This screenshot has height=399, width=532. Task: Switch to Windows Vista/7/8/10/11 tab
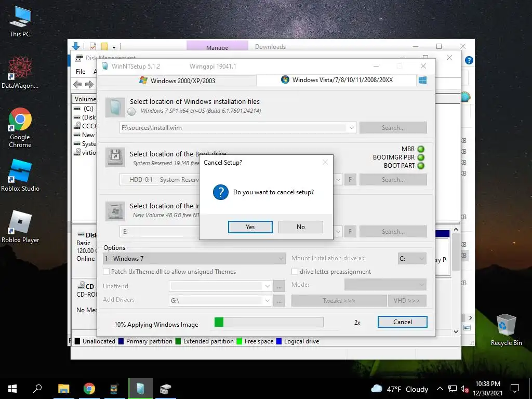(337, 80)
